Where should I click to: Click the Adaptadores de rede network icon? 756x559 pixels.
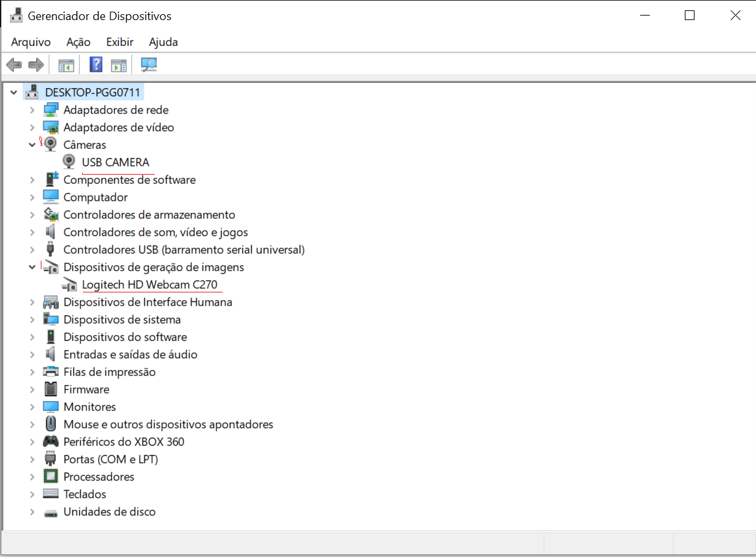50,110
